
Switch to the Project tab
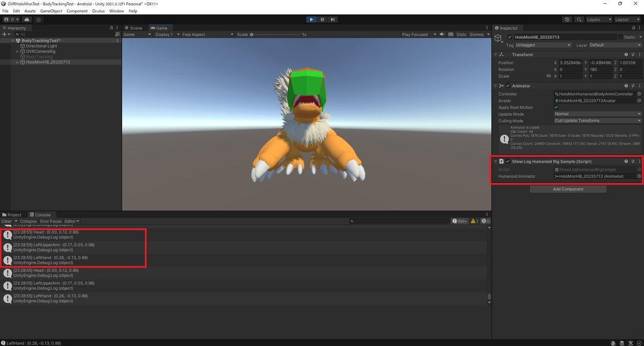pyautogui.click(x=12, y=215)
